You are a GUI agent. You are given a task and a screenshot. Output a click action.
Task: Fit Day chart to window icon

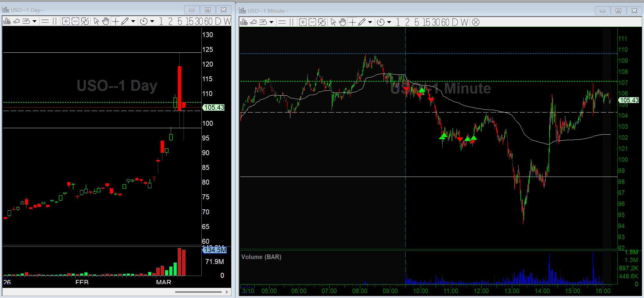click(x=85, y=21)
